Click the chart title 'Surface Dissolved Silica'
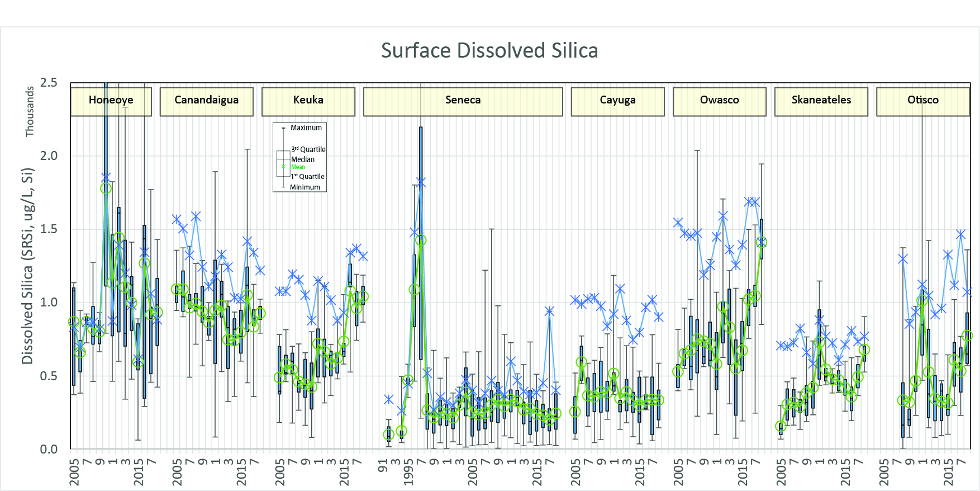The height and width of the screenshot is (491, 980). (x=489, y=51)
